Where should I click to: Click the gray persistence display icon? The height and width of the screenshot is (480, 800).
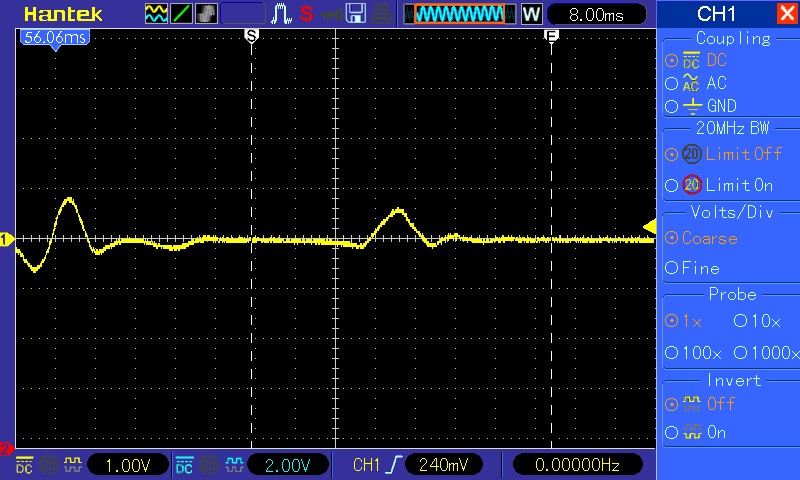(206, 14)
